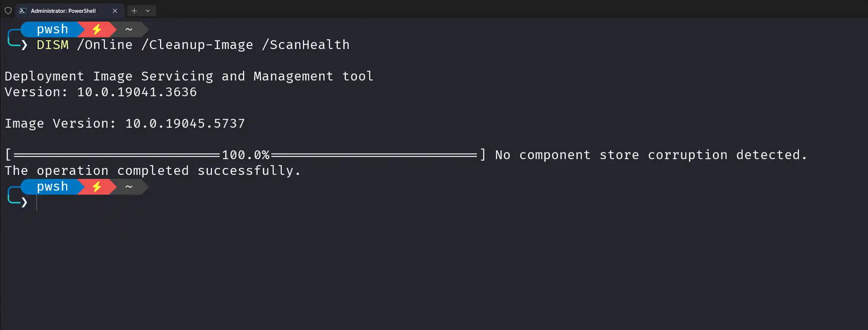The height and width of the screenshot is (330, 868).
Task: Click the 100.0% progress bar indicator
Action: [246, 155]
